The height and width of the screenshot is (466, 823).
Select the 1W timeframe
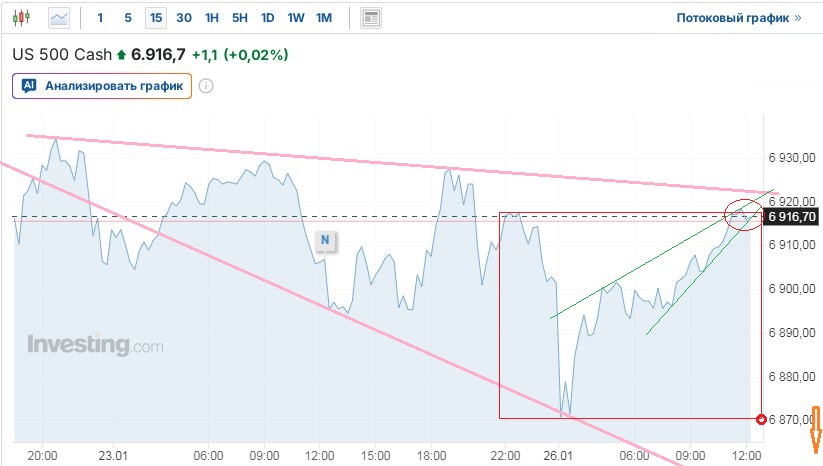click(296, 17)
